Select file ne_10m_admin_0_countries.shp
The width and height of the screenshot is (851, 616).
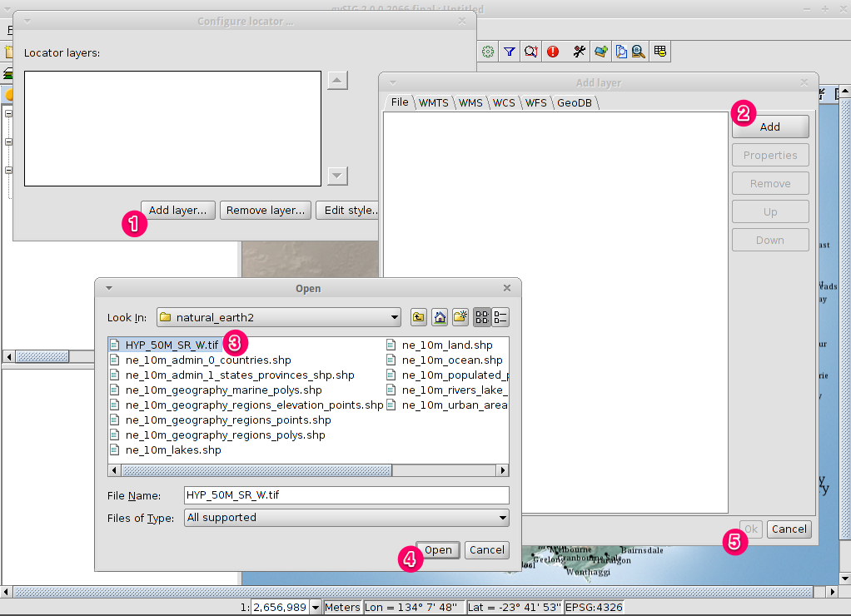tap(201, 360)
